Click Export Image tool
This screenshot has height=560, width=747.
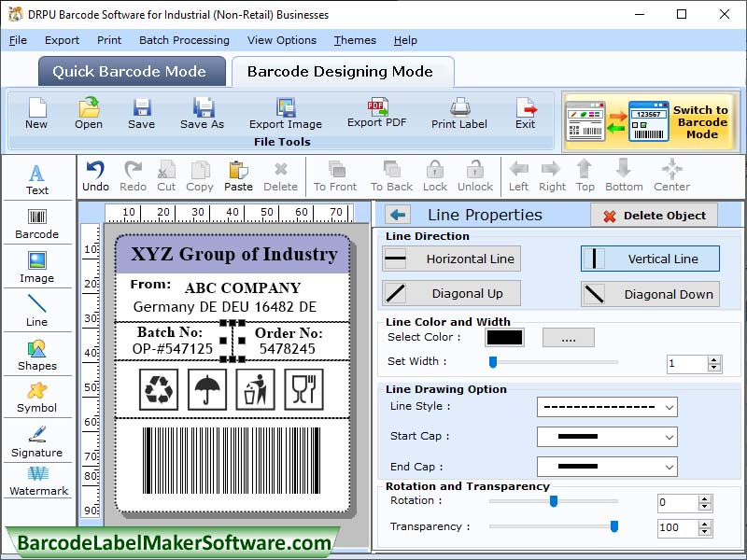(x=286, y=113)
